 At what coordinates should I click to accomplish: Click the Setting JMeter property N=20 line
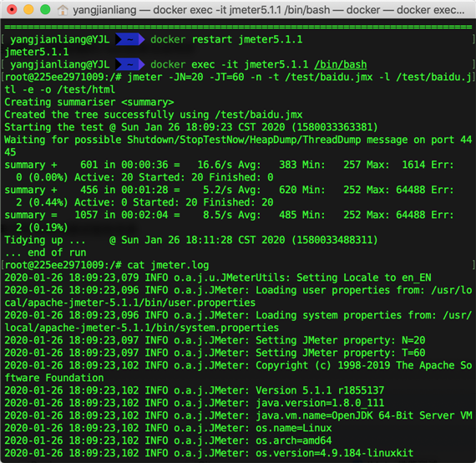click(x=215, y=340)
